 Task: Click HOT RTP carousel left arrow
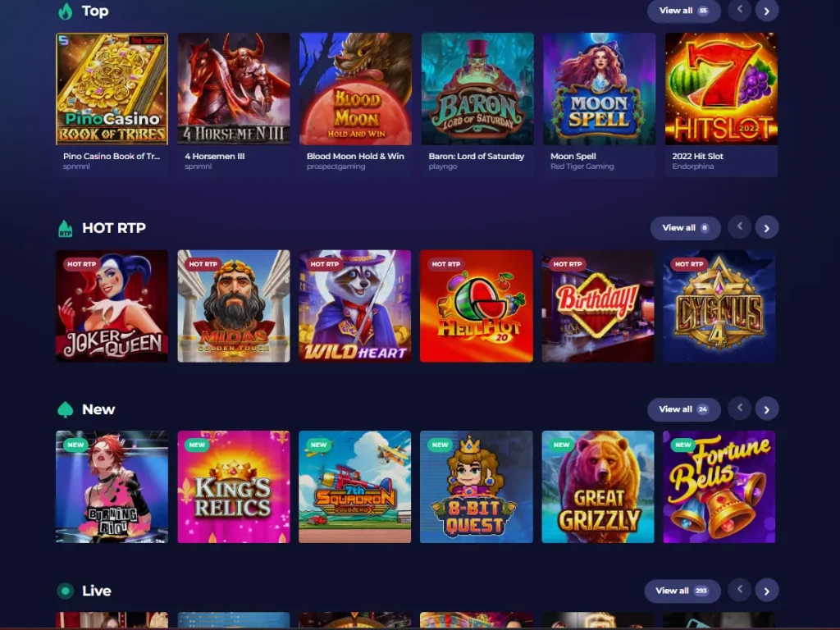pos(740,227)
